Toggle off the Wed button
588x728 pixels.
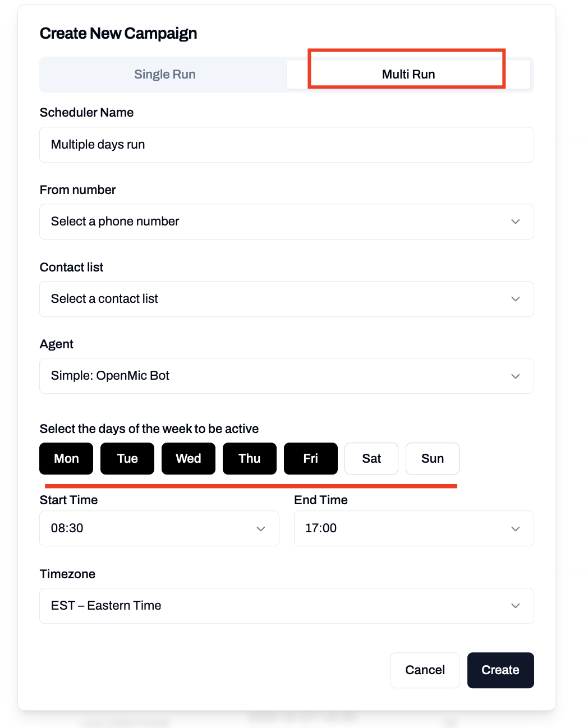coord(188,458)
